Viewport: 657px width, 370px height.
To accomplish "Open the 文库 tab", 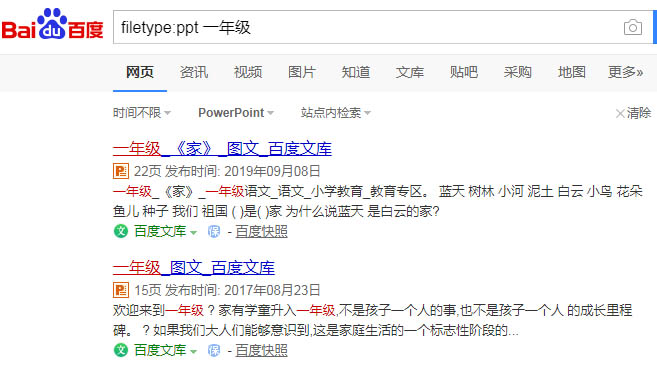I will pos(410,72).
